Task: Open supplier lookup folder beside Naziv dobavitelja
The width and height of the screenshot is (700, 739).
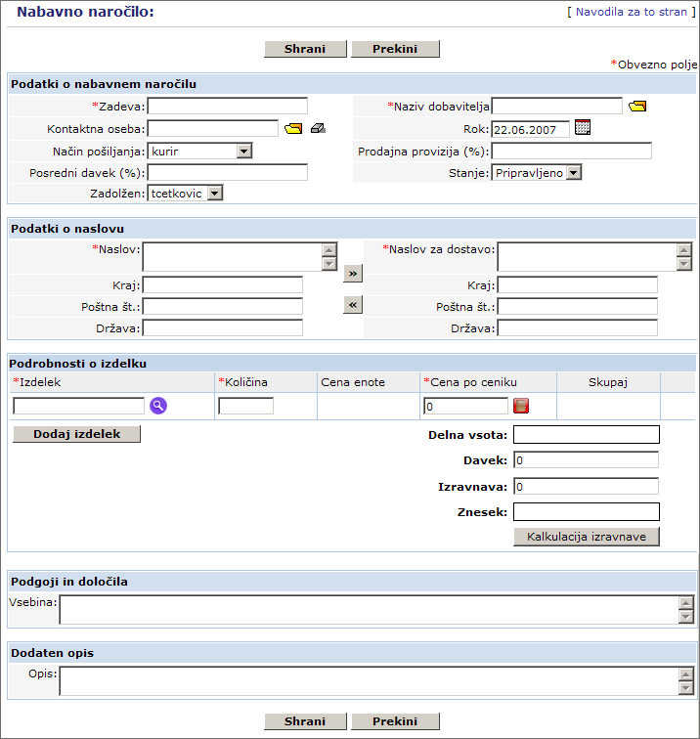Action: point(637,107)
